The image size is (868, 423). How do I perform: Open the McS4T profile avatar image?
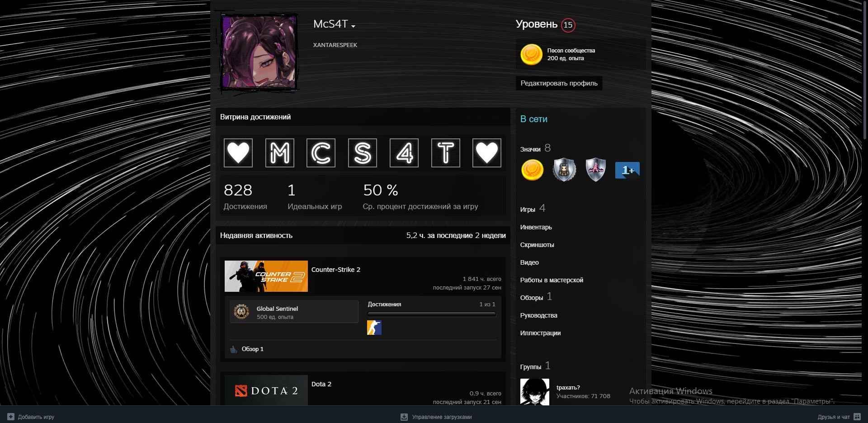click(x=259, y=52)
